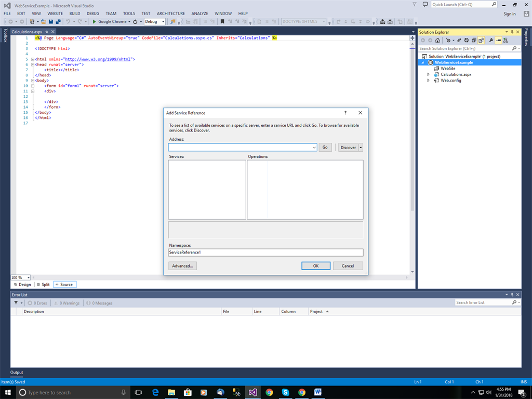Screen dimensions: 532x399
Task: Sort Error List by Project column
Action: point(316,312)
